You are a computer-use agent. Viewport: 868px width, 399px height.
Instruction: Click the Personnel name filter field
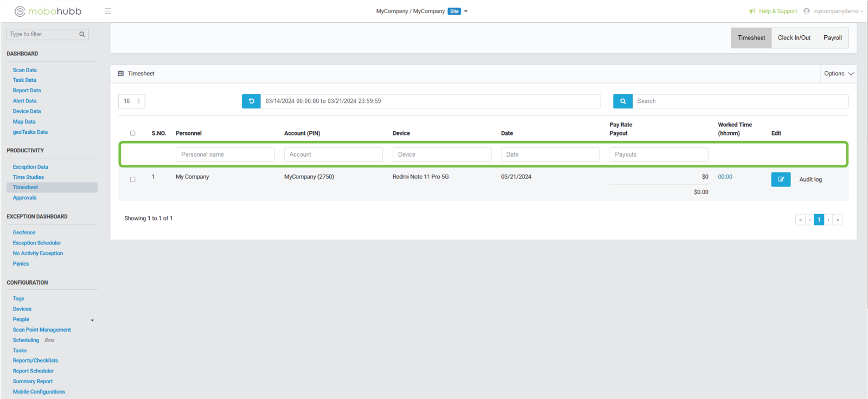225,155
